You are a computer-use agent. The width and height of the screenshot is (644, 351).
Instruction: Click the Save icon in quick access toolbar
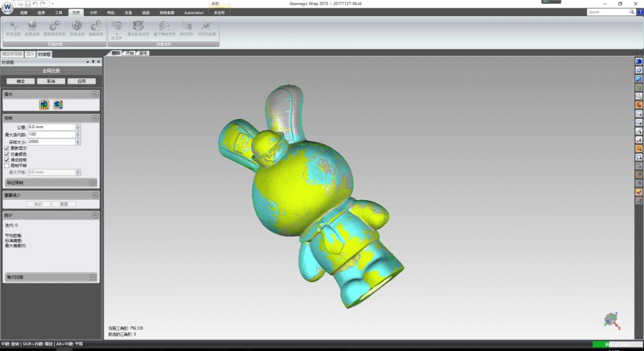pos(28,4)
